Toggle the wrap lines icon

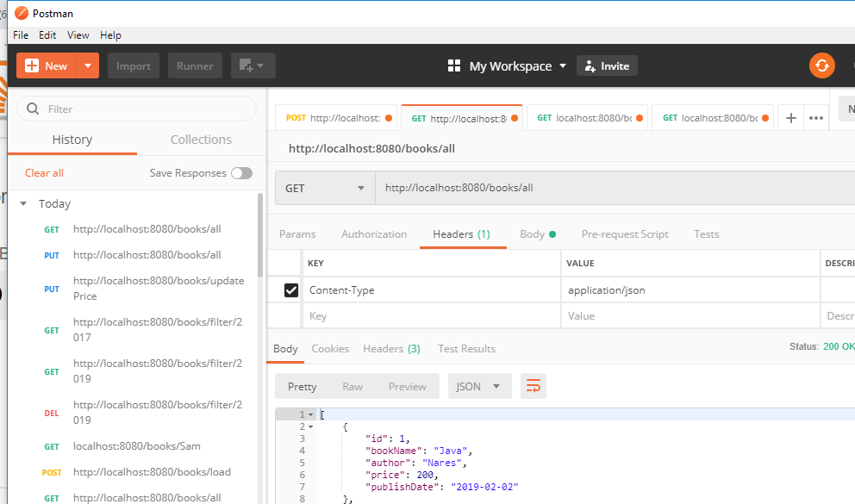coord(534,386)
